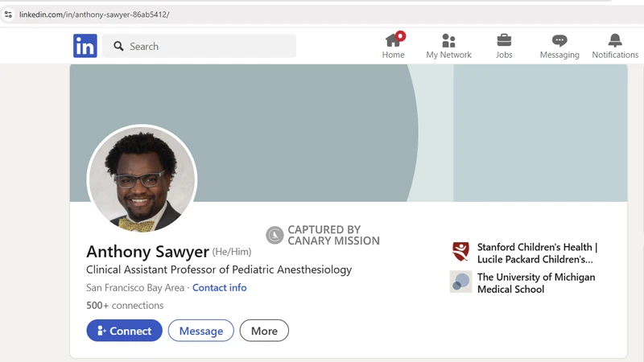Click the browser address bar URL
The width and height of the screenshot is (644, 362).
(94, 14)
